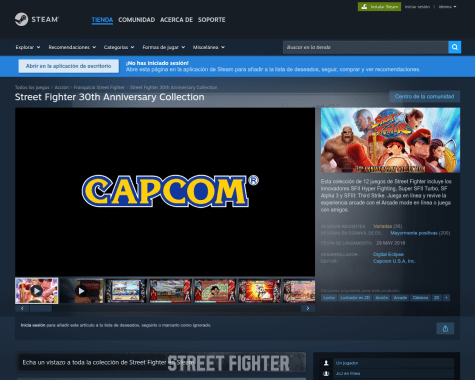Expand the Miscelánea menu

pos(209,47)
